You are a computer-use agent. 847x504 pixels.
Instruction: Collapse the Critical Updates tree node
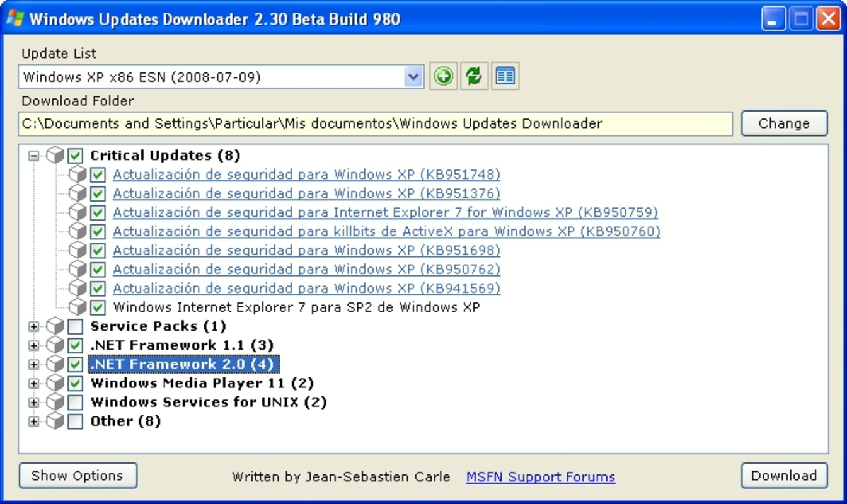tap(34, 155)
